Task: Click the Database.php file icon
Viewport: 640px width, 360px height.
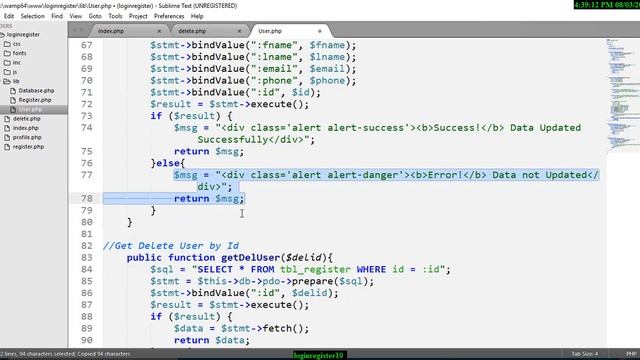Action: pyautogui.click(x=13, y=91)
